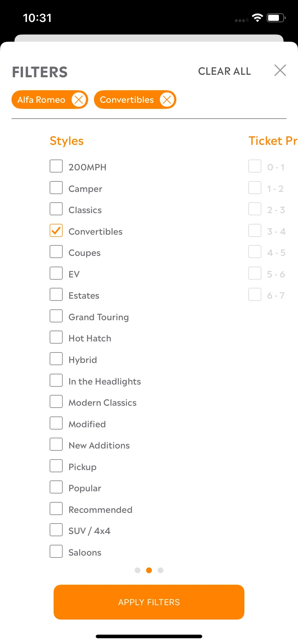Open the Ticket Price filter section

(273, 141)
